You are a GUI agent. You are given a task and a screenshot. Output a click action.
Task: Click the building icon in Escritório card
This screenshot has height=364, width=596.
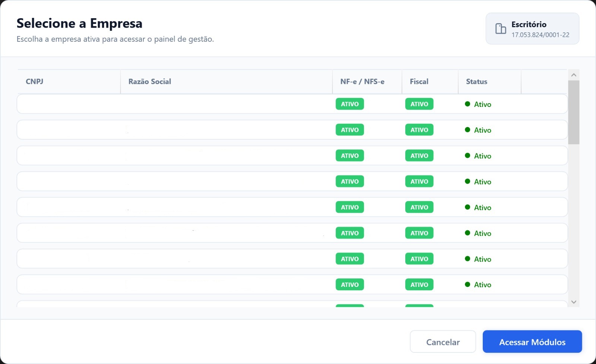pos(500,29)
